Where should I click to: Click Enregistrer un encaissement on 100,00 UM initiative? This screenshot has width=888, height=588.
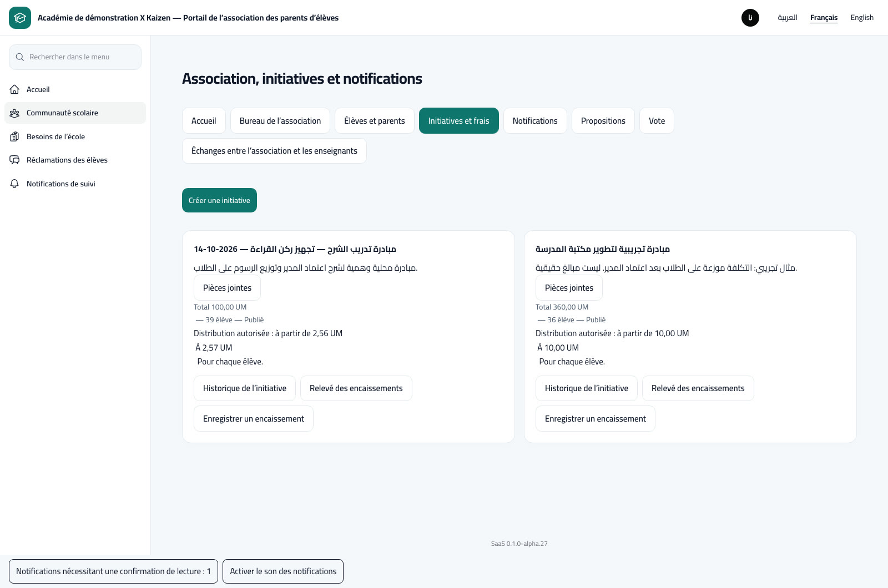[x=254, y=419]
